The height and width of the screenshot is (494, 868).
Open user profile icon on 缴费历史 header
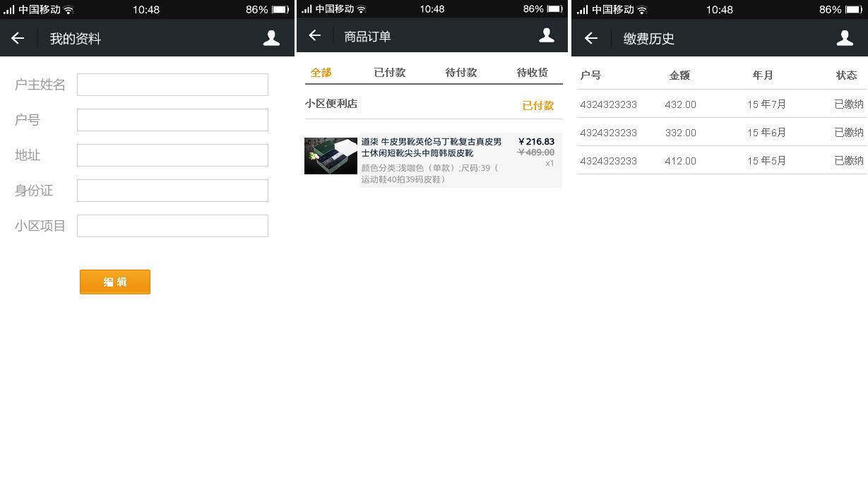coord(845,39)
